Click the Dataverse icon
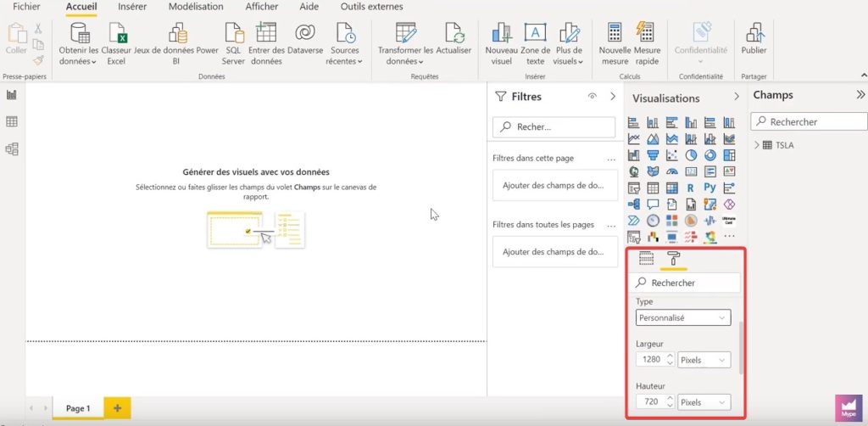Viewport: 868px width, 426px height. pos(305,39)
